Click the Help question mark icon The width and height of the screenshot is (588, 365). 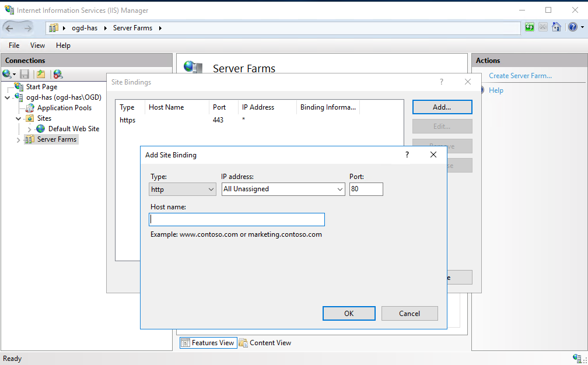pos(572,27)
